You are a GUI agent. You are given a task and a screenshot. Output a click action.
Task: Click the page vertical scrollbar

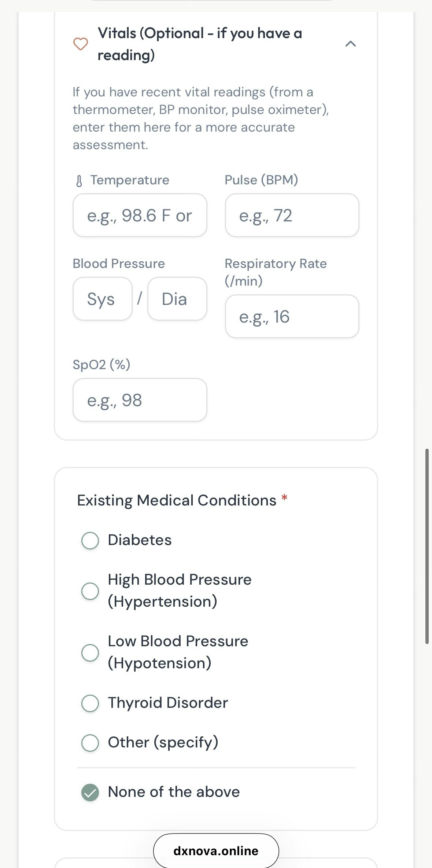point(427,546)
